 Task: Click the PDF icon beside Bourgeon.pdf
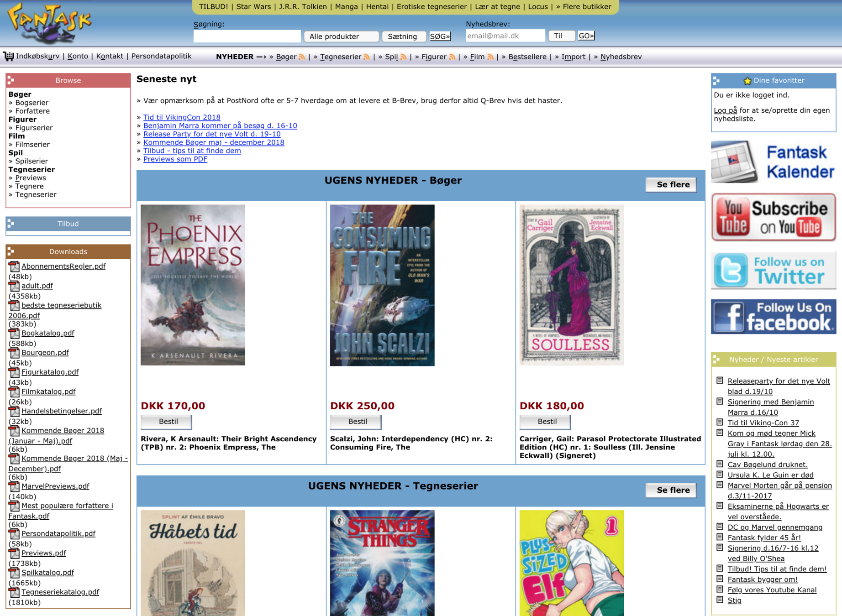[14, 353]
